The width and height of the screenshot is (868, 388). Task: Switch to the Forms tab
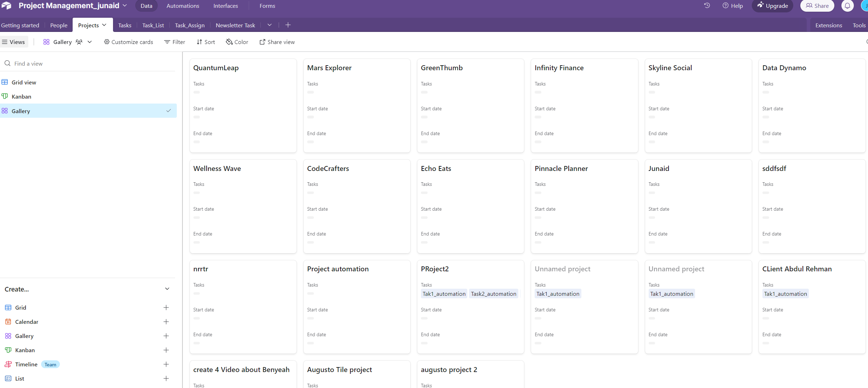pyautogui.click(x=267, y=6)
